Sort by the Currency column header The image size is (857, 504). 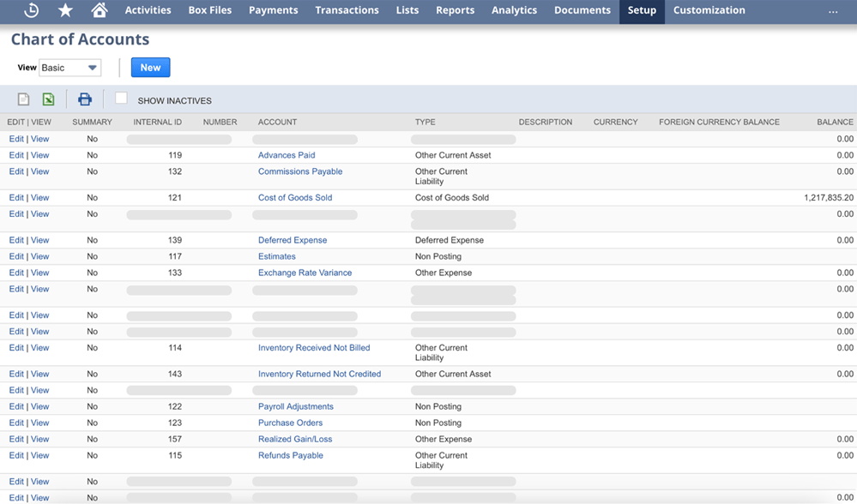[616, 123]
